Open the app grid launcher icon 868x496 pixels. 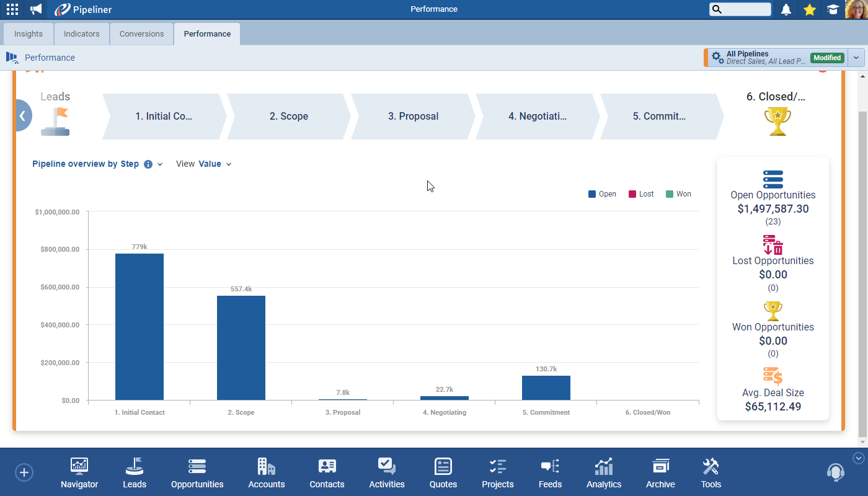(12, 9)
